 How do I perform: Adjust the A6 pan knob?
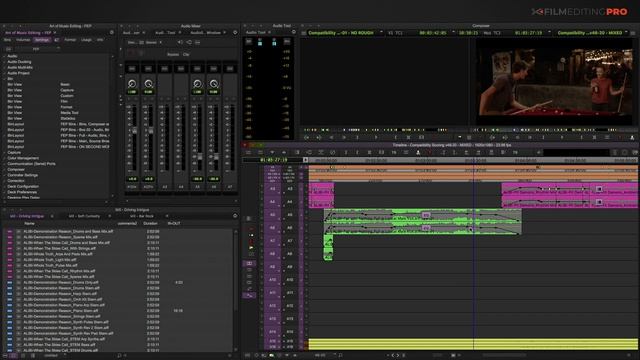213,84
